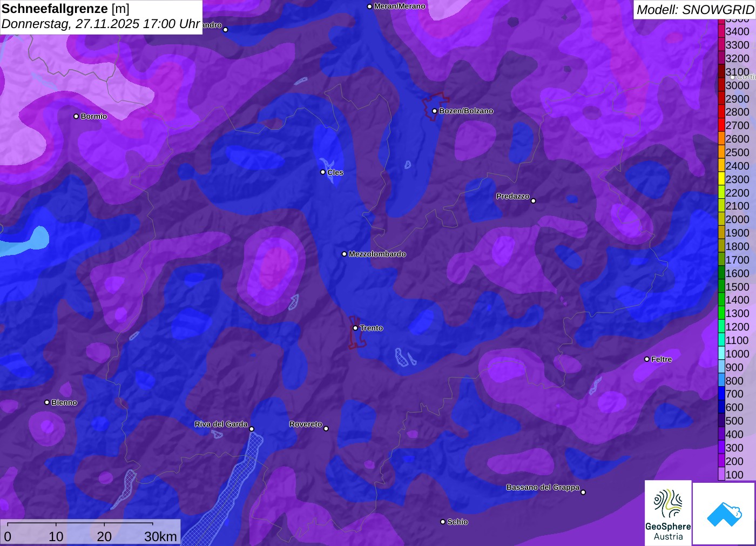Click the Meran/Merano marker dot
This screenshot has width=756, height=546.
(x=370, y=6)
